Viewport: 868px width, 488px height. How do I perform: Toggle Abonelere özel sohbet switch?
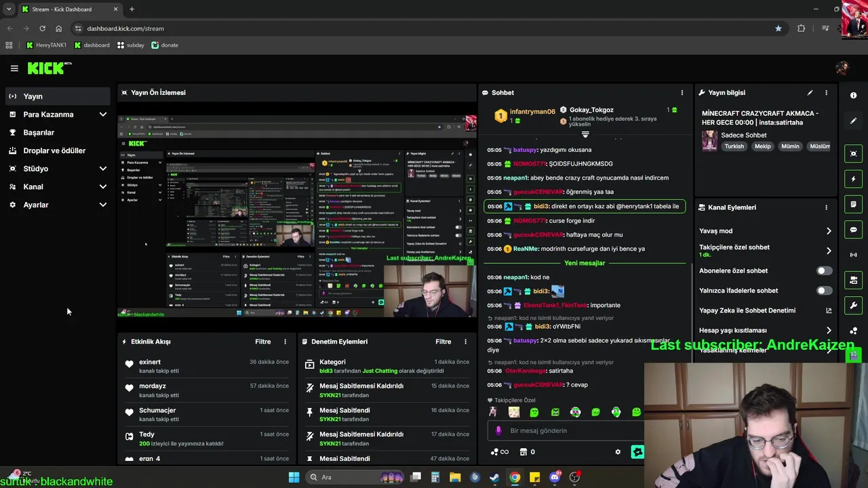click(824, 270)
